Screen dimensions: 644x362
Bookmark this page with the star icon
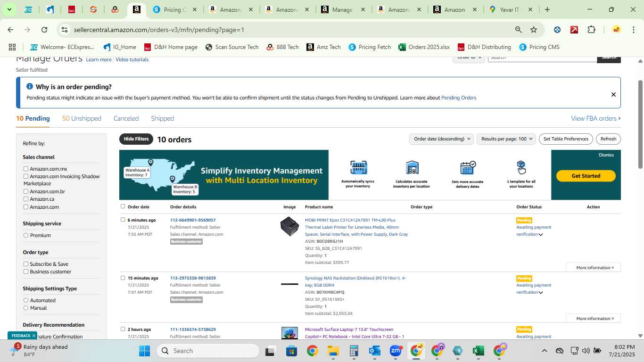pos(534,30)
